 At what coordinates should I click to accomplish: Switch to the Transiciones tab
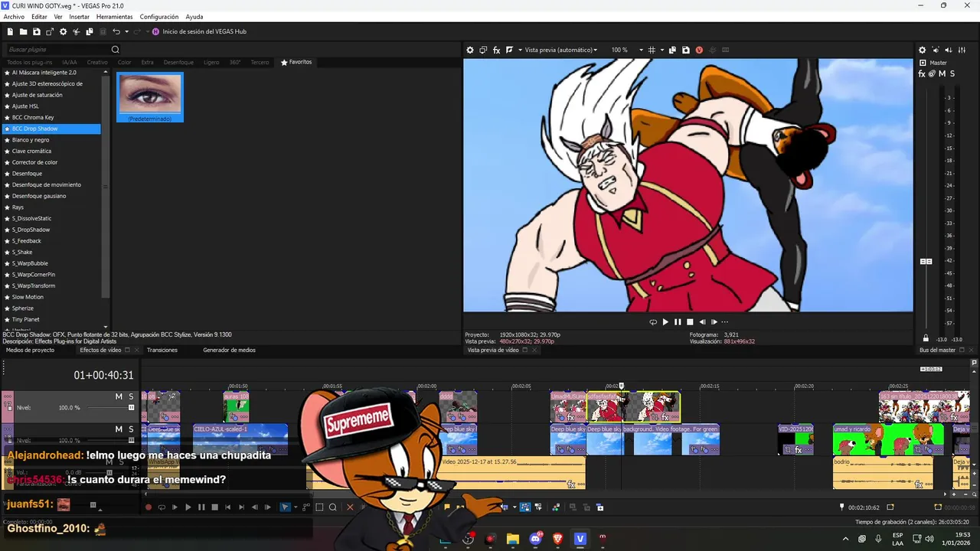(162, 350)
